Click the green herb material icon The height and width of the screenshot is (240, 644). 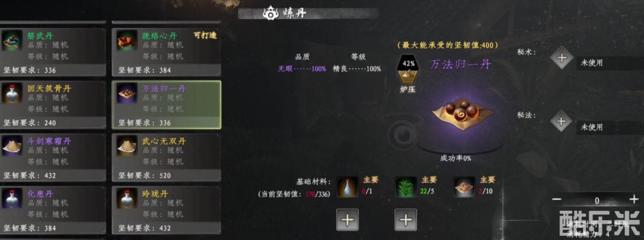pyautogui.click(x=406, y=187)
